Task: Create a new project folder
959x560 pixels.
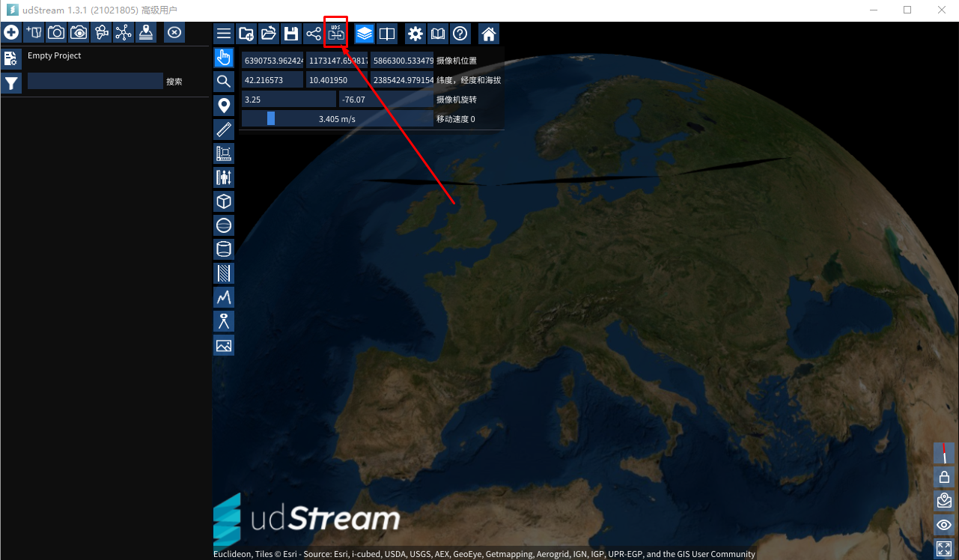Action: tap(246, 34)
